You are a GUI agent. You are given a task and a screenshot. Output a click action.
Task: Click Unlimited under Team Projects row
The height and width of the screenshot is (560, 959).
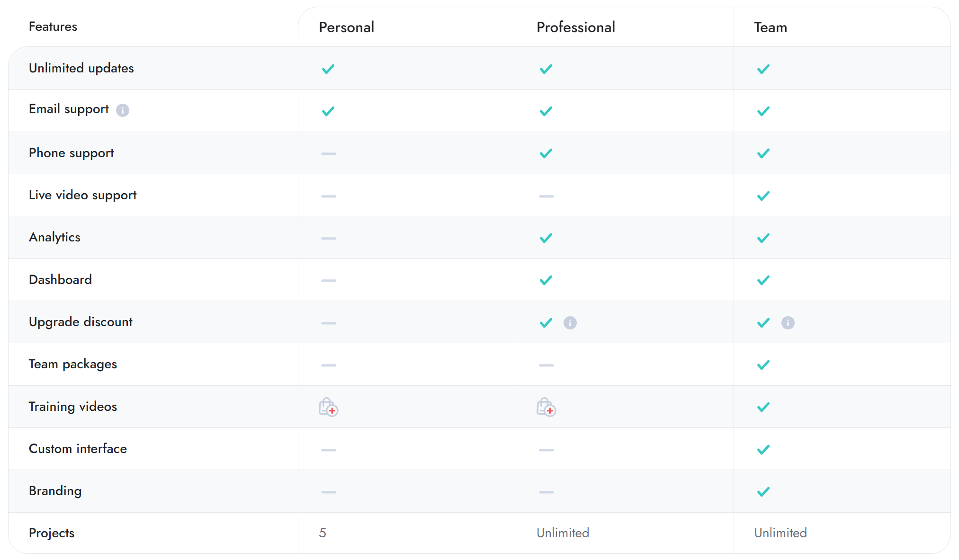[x=780, y=533]
